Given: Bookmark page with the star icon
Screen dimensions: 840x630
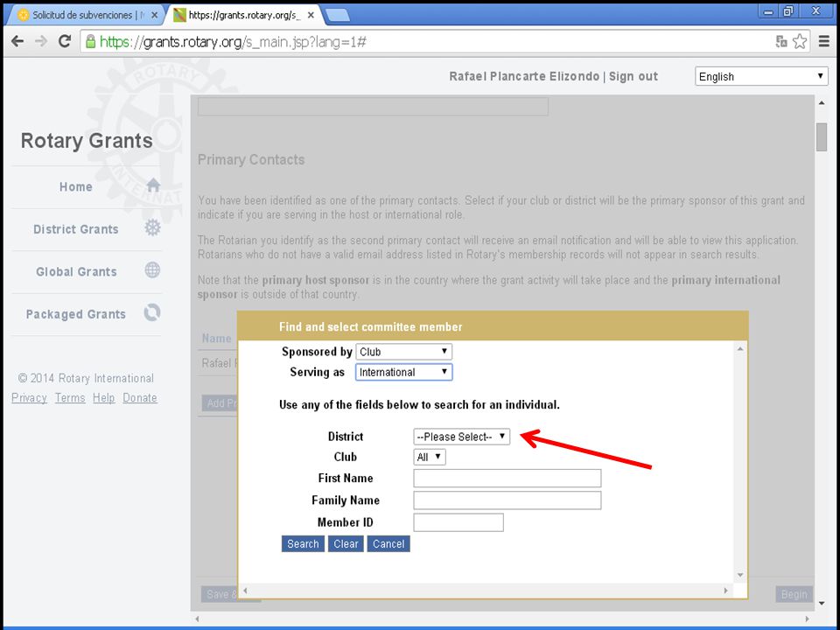Looking at the screenshot, I should tap(799, 41).
